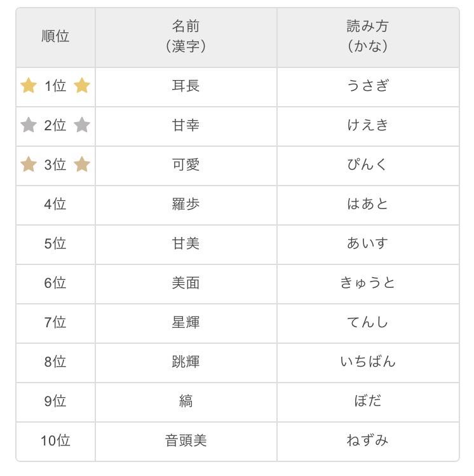
Task: Click the silver star right of 2位
Action: tap(82, 125)
